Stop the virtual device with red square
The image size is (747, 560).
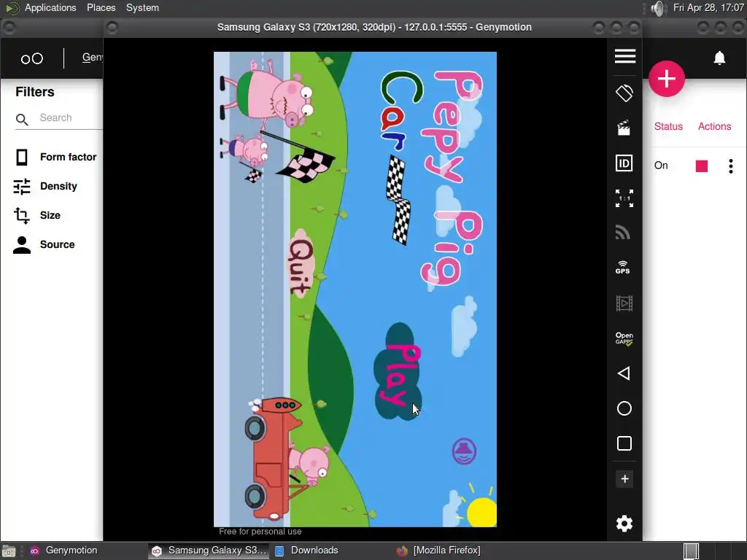702,166
